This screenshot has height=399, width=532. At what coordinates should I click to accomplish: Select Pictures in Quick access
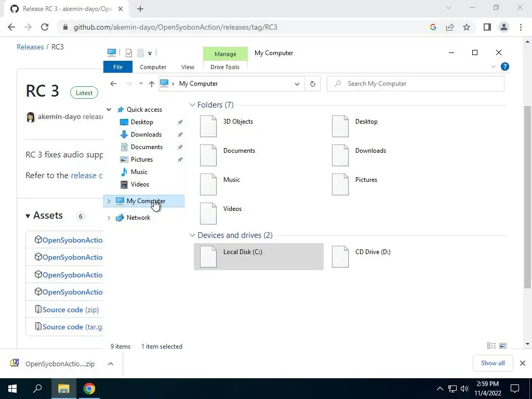tap(142, 159)
